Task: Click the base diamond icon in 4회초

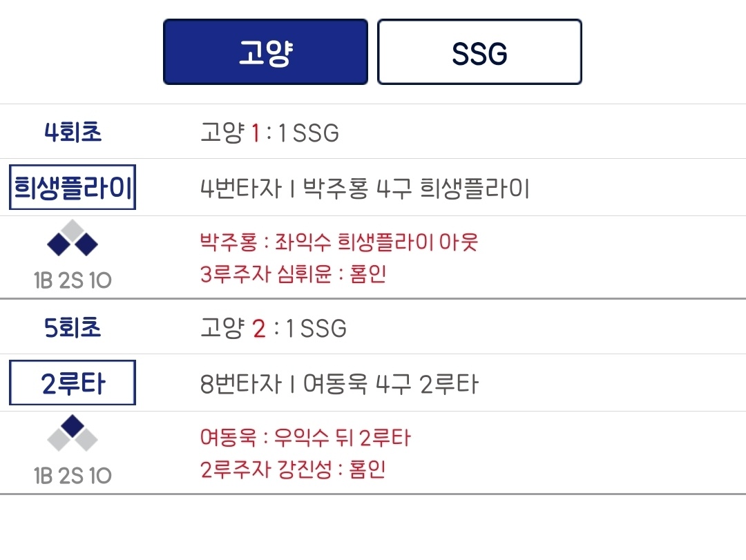Action: (73, 238)
